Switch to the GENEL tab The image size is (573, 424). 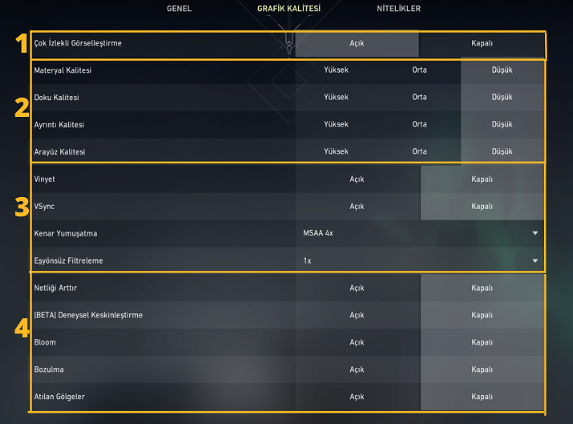tap(179, 8)
